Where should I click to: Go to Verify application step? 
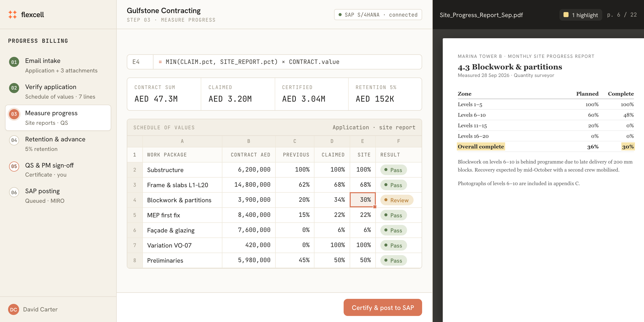click(x=58, y=92)
